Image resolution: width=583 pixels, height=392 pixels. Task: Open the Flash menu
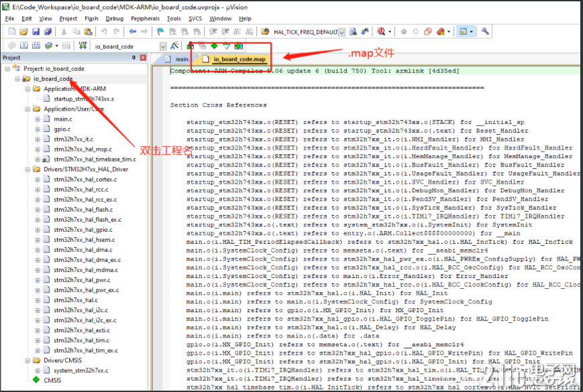tap(91, 19)
